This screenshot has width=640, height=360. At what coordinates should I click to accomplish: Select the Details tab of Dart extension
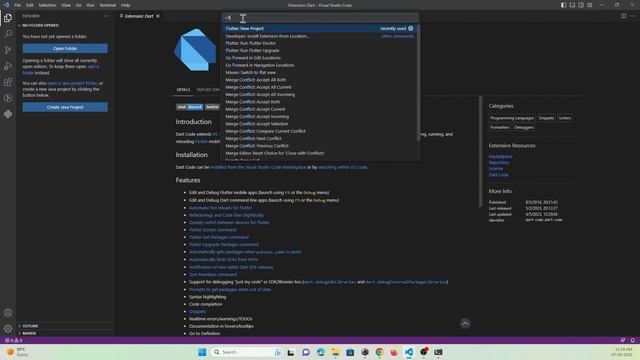(183, 90)
